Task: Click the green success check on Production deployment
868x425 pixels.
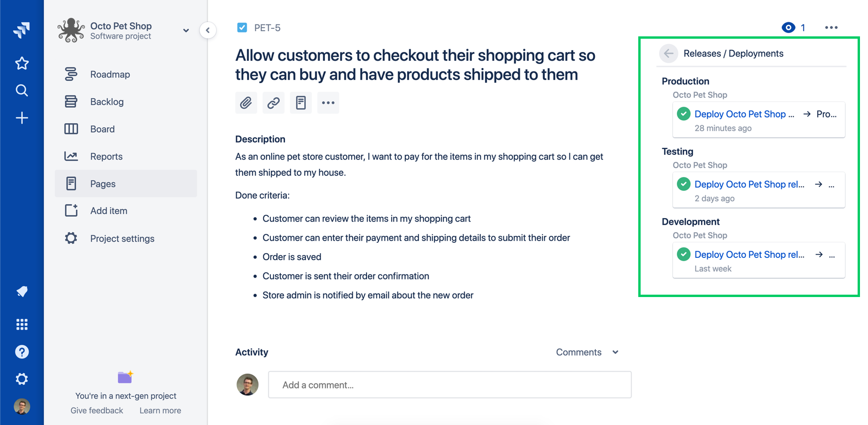Action: pos(684,113)
